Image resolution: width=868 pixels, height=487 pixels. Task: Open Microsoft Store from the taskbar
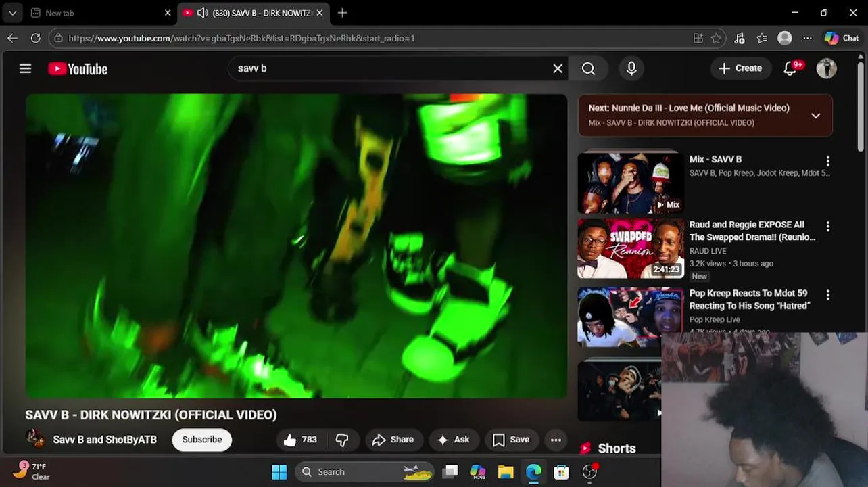pyautogui.click(x=561, y=472)
